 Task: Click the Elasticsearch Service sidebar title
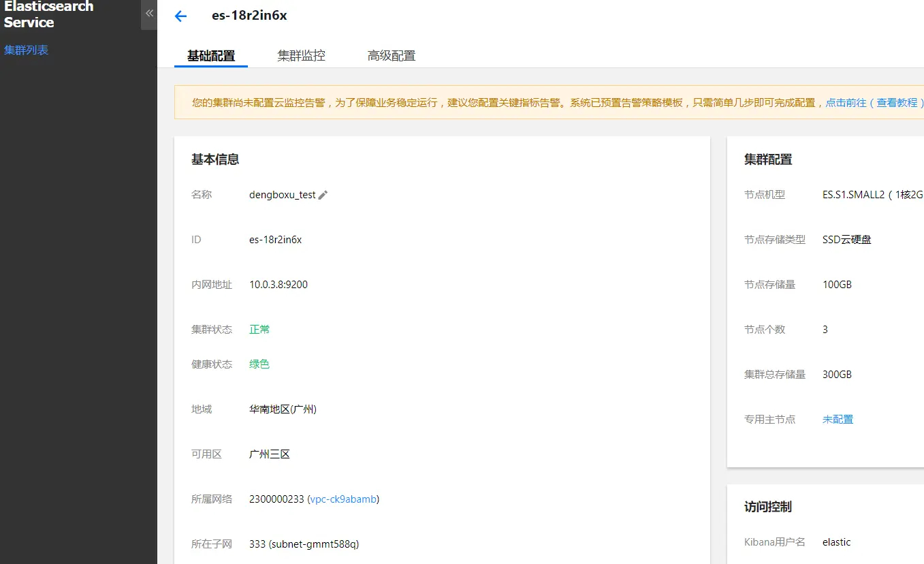(48, 14)
